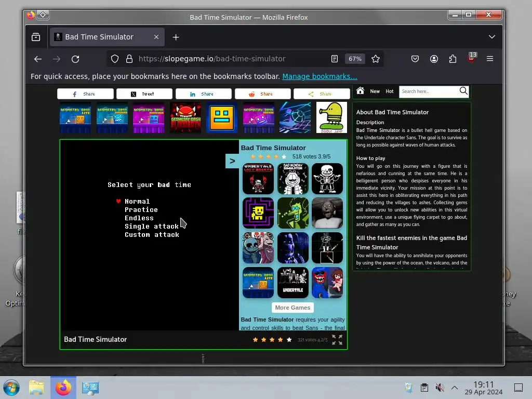
Task: Open the Doodle Jump game thumbnail
Action: click(x=332, y=117)
